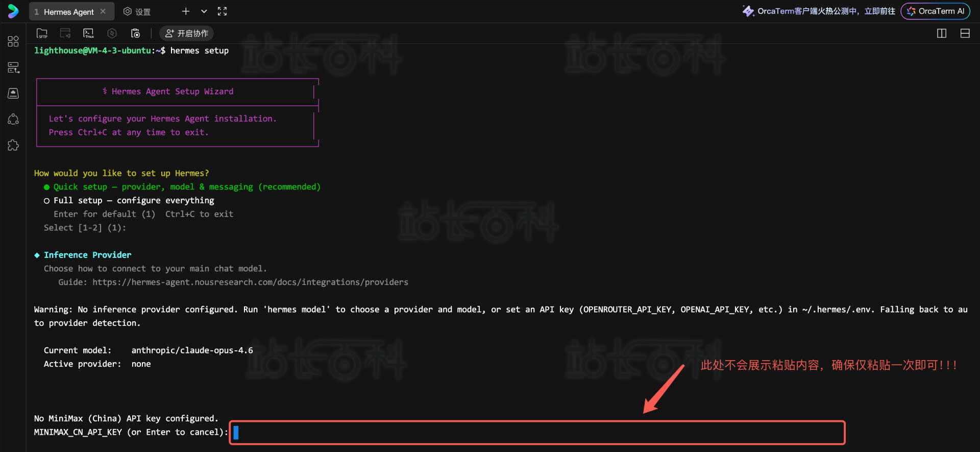Click the 'Enter for default (1)' hint text
Viewport: 980px width, 452px height.
coord(105,214)
